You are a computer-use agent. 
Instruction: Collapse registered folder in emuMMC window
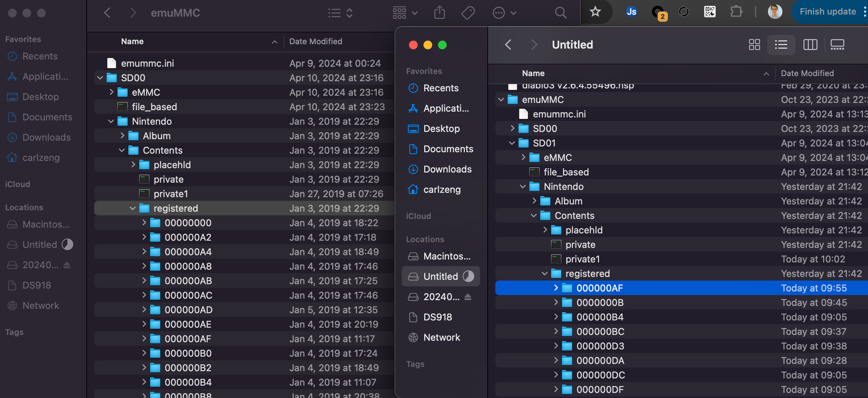coord(133,208)
